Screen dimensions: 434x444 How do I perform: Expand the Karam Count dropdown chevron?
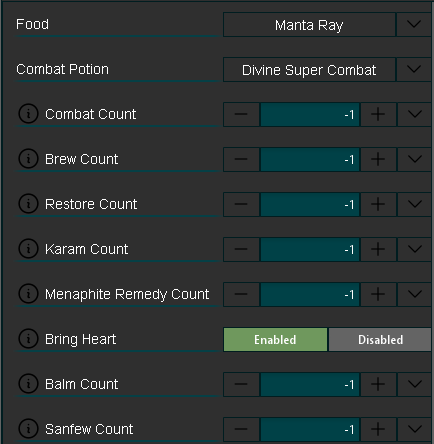414,249
